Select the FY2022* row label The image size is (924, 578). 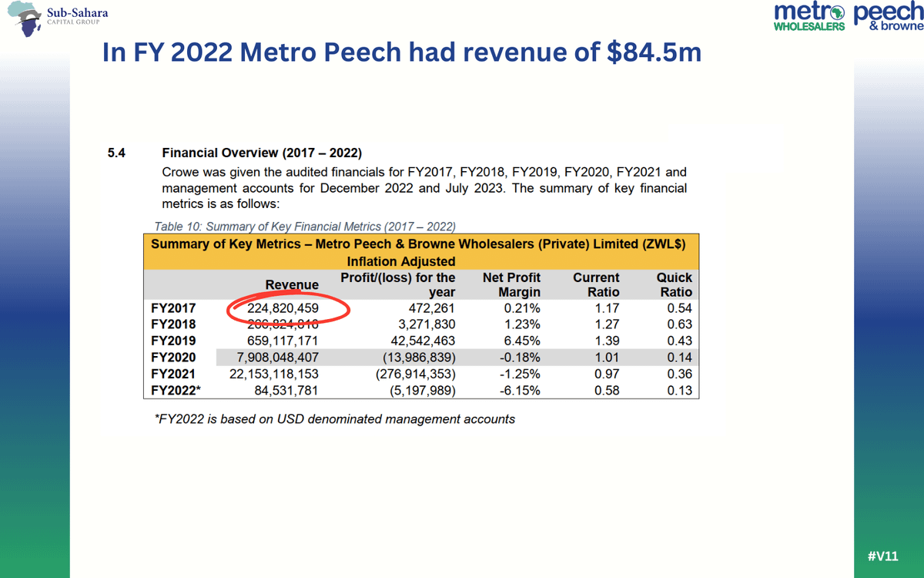[176, 390]
